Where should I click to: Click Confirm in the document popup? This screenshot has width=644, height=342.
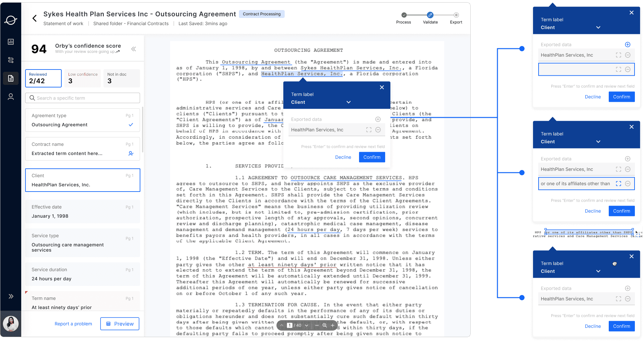pos(372,157)
